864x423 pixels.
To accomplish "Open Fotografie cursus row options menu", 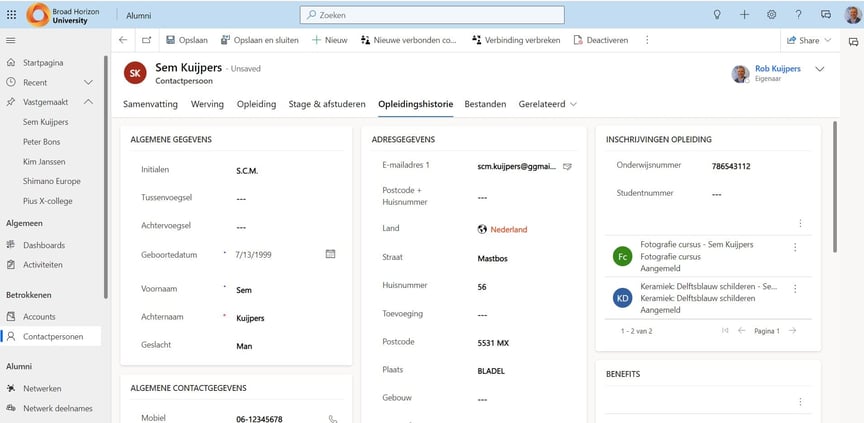I will [795, 248].
